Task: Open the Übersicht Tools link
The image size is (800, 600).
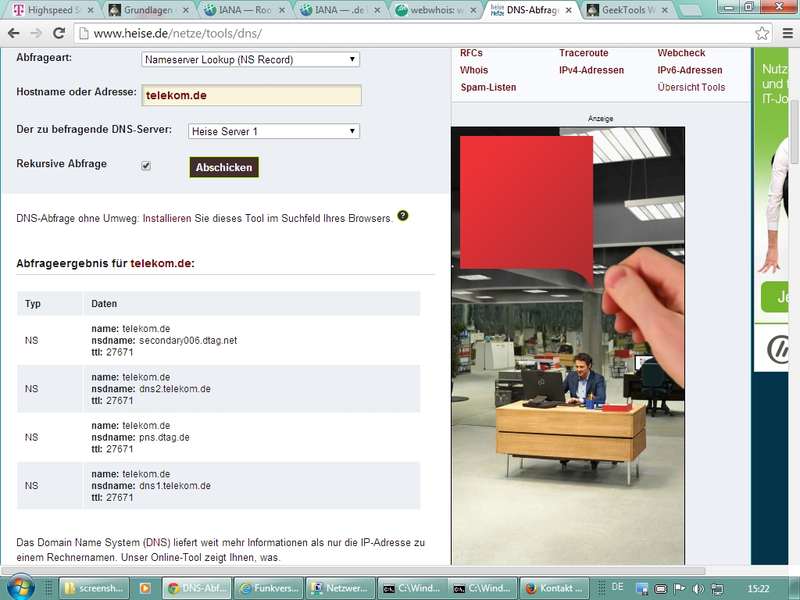Action: click(691, 87)
